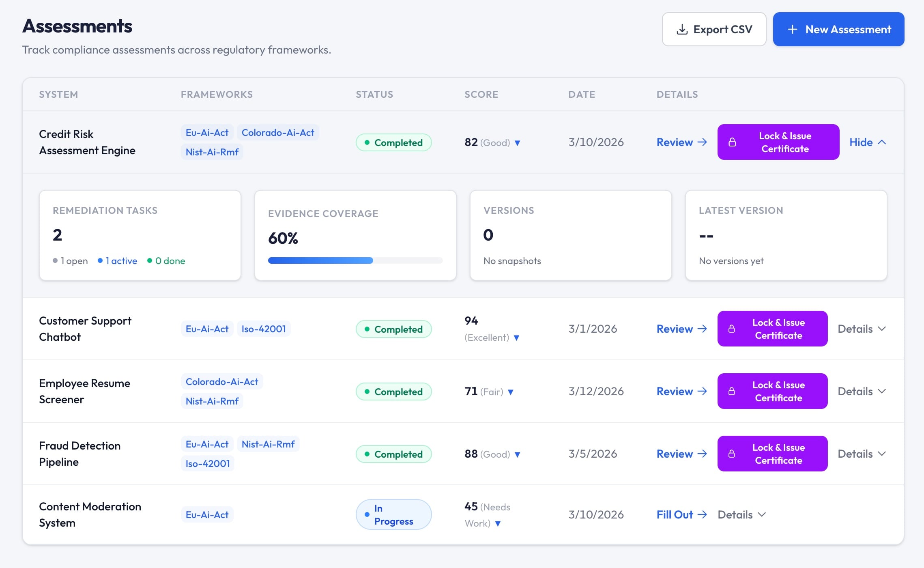Expand Details for Content Moderation System
This screenshot has height=568, width=924.
point(741,515)
